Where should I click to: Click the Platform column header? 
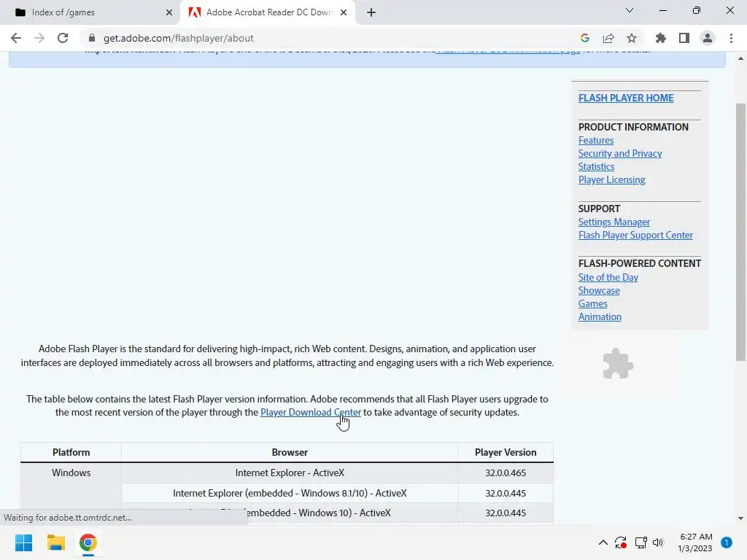tap(71, 452)
